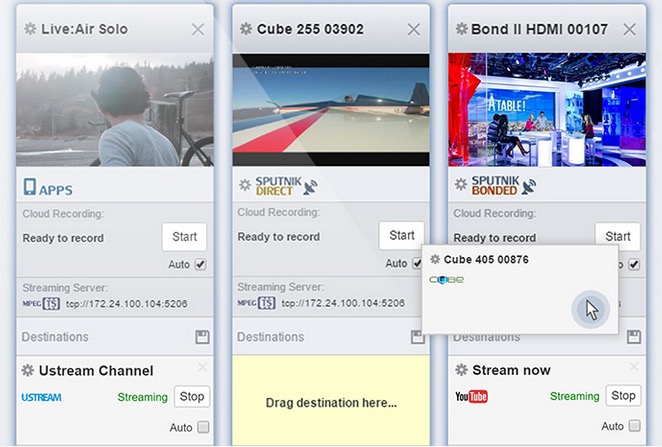Toggle Auto recording checkbox for Cube 255

coord(417,264)
